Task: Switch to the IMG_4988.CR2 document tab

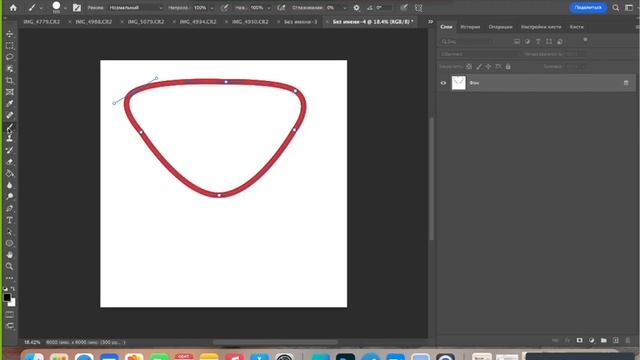Action: pos(93,21)
